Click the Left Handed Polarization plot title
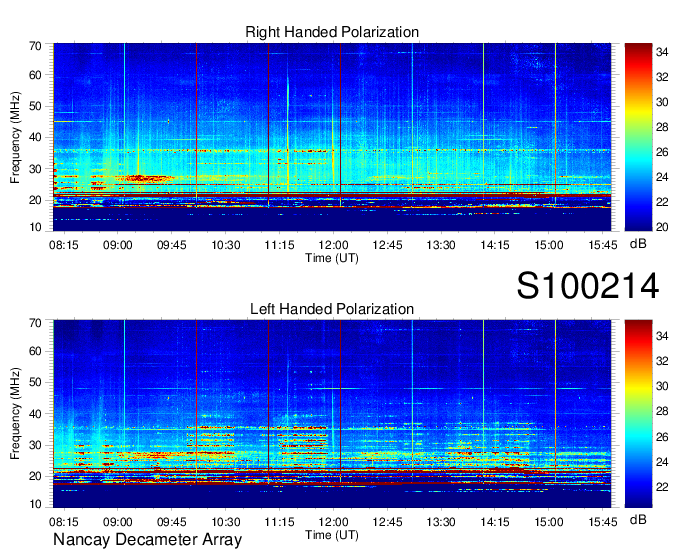Viewport: 680px width, 552px height. click(332, 309)
